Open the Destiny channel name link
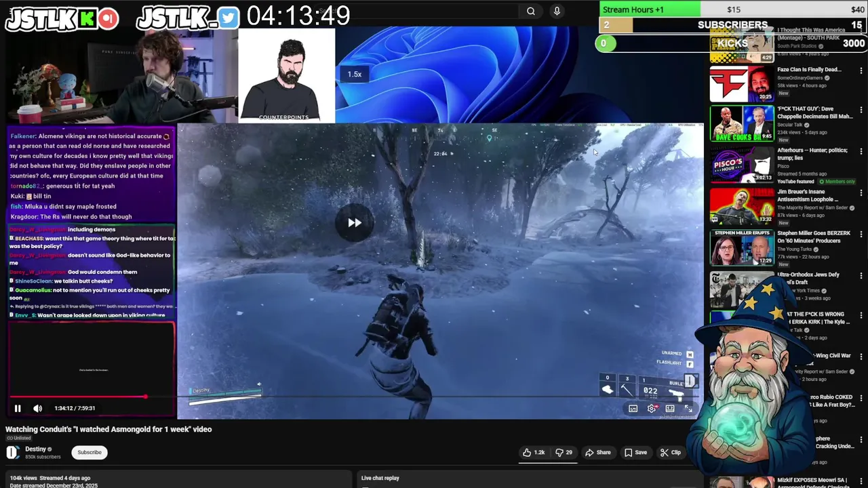The height and width of the screenshot is (488, 868). tap(36, 449)
